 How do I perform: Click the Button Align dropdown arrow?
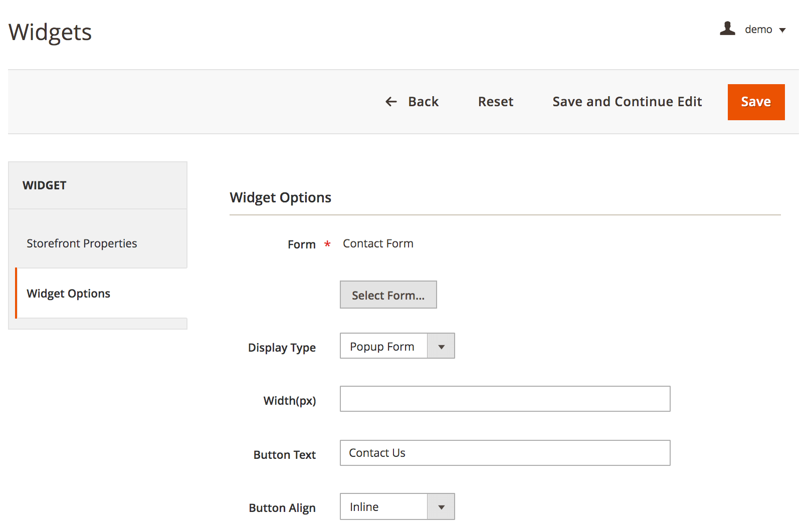point(441,506)
